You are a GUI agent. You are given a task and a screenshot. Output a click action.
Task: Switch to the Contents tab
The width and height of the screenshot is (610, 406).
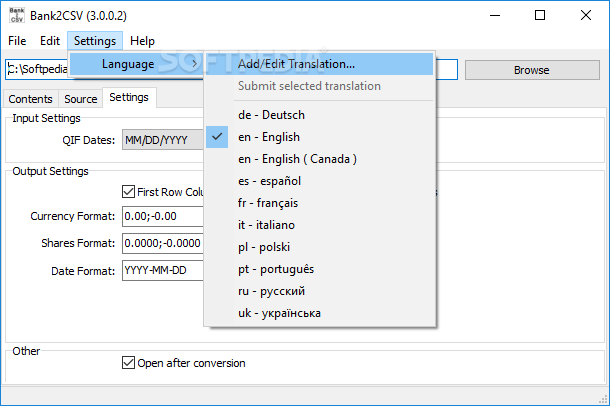pos(30,99)
